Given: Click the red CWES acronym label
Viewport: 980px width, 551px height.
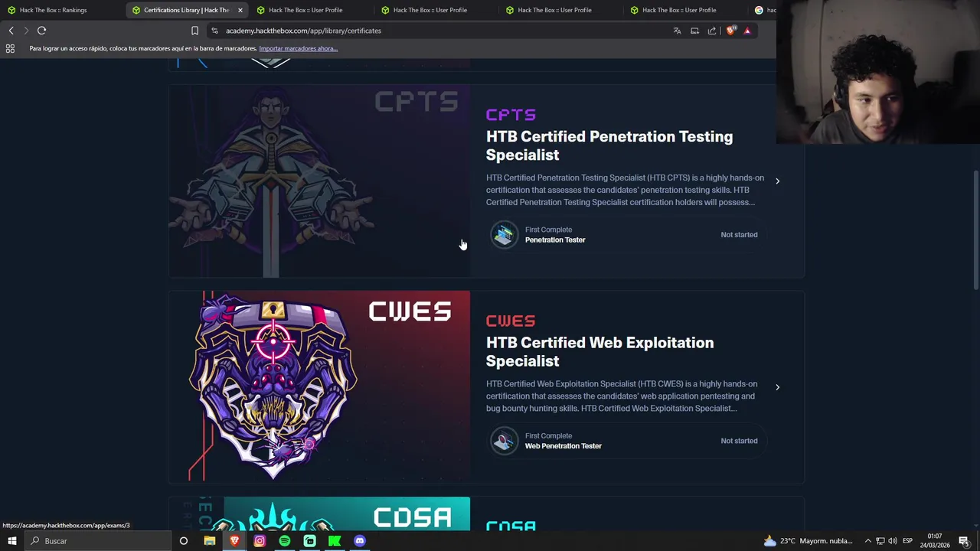Looking at the screenshot, I should (511, 321).
